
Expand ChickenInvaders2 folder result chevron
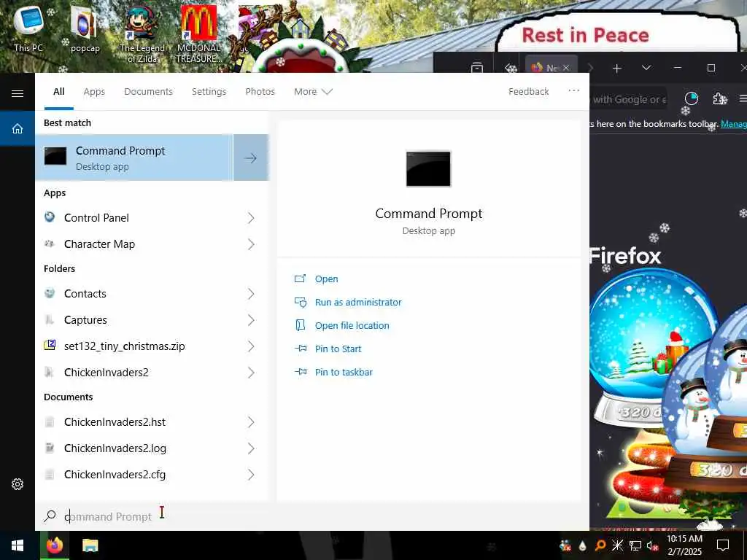click(251, 373)
